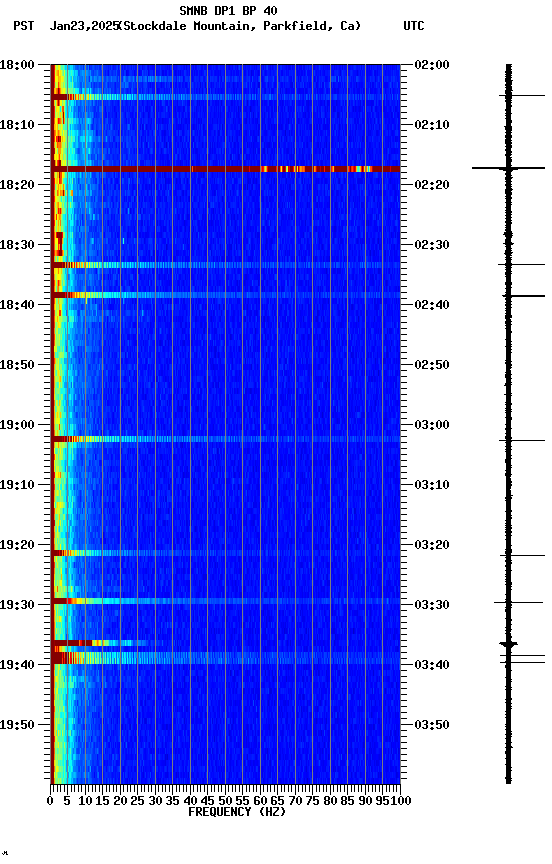Click the 03:30 UTC time label
552x864 pixels.
432,605
